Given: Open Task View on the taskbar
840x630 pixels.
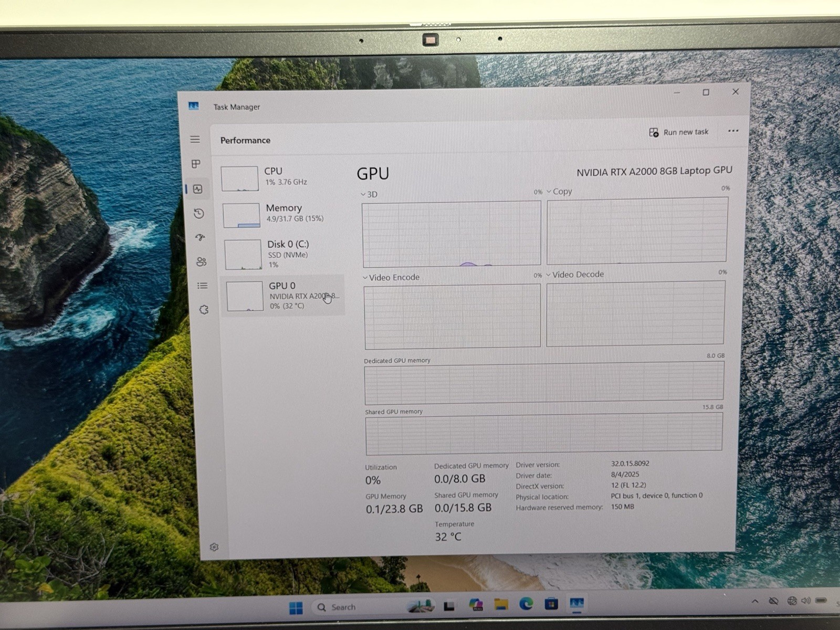Looking at the screenshot, I should pyautogui.click(x=449, y=606).
